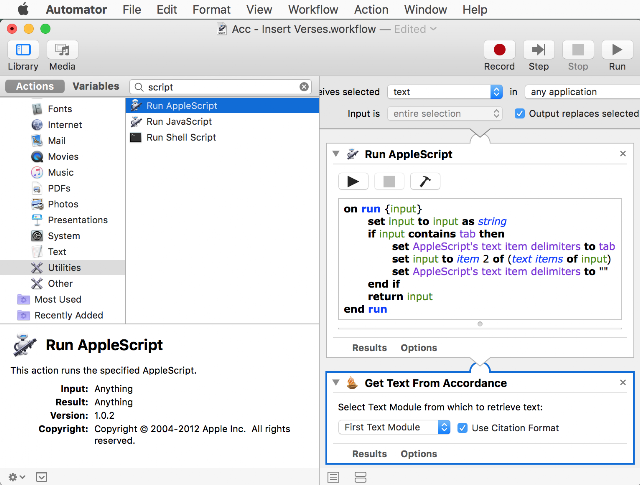
Task: Click the search field containing script
Action: click(x=220, y=87)
